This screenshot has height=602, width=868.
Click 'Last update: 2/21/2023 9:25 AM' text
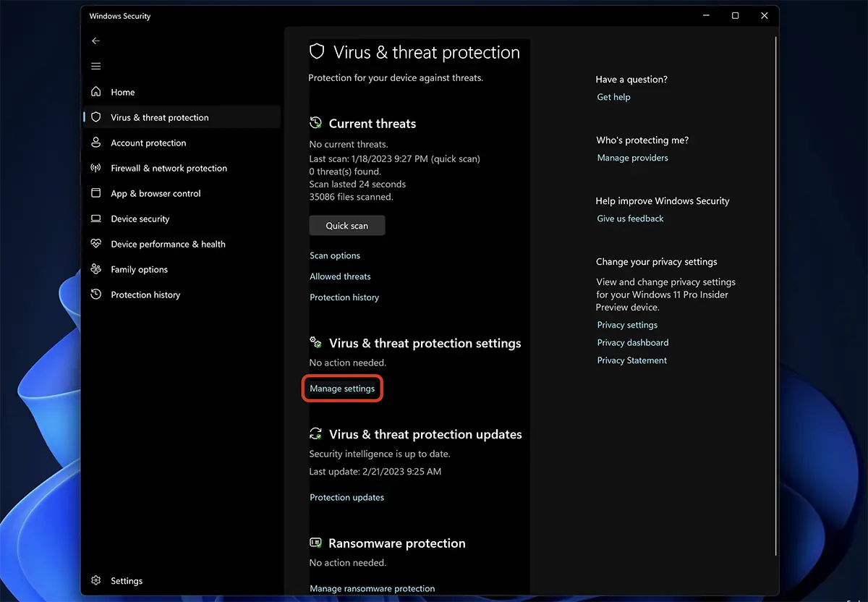[375, 471]
